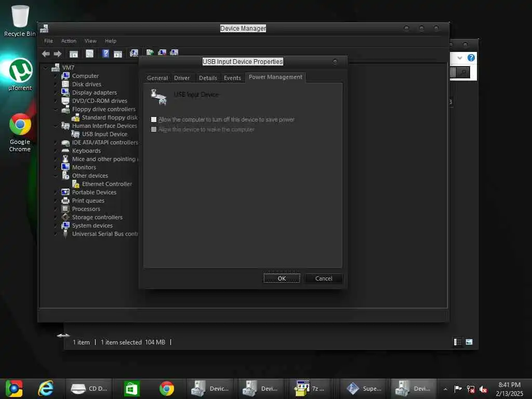Click the Uninstall device toolbar icon
This screenshot has height=399, width=532.
[x=162, y=52]
